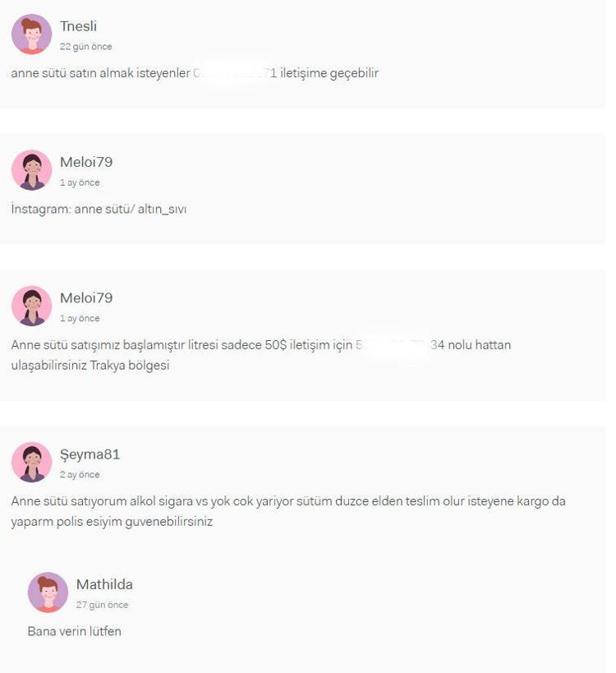
Task: Click the '22 gün önce' timestamp
Action: [85, 47]
